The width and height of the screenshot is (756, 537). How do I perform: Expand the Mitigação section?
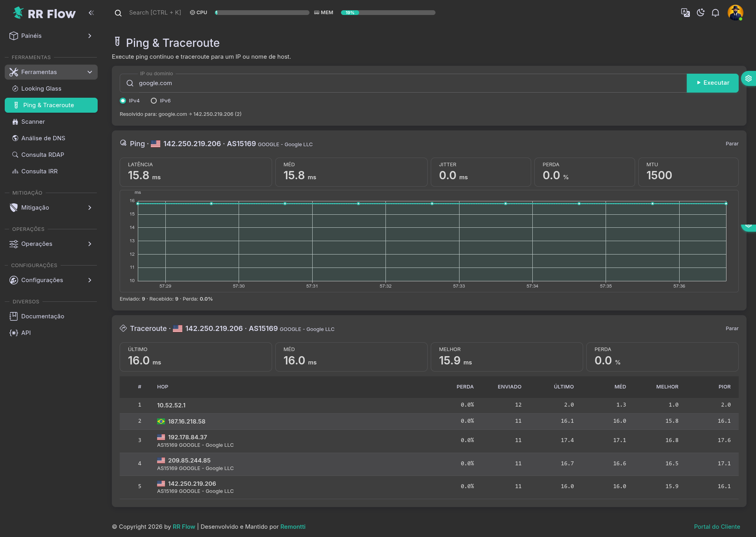click(51, 208)
